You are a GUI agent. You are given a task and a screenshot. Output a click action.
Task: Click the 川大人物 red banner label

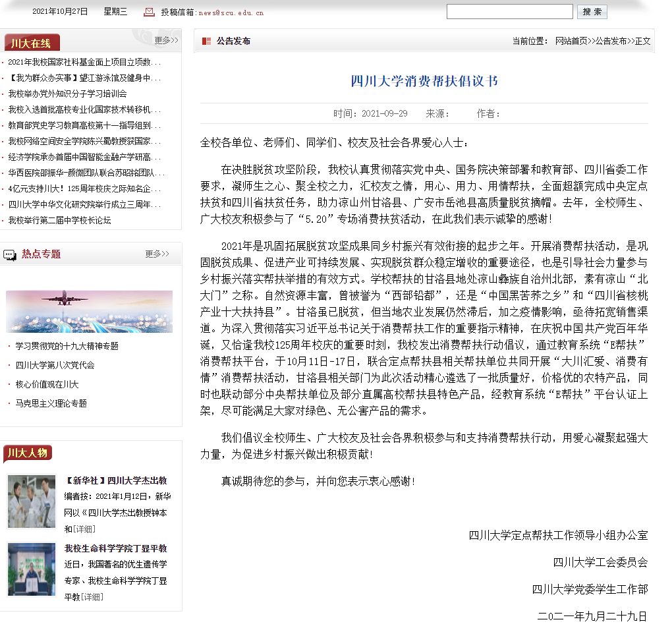[x=28, y=453]
